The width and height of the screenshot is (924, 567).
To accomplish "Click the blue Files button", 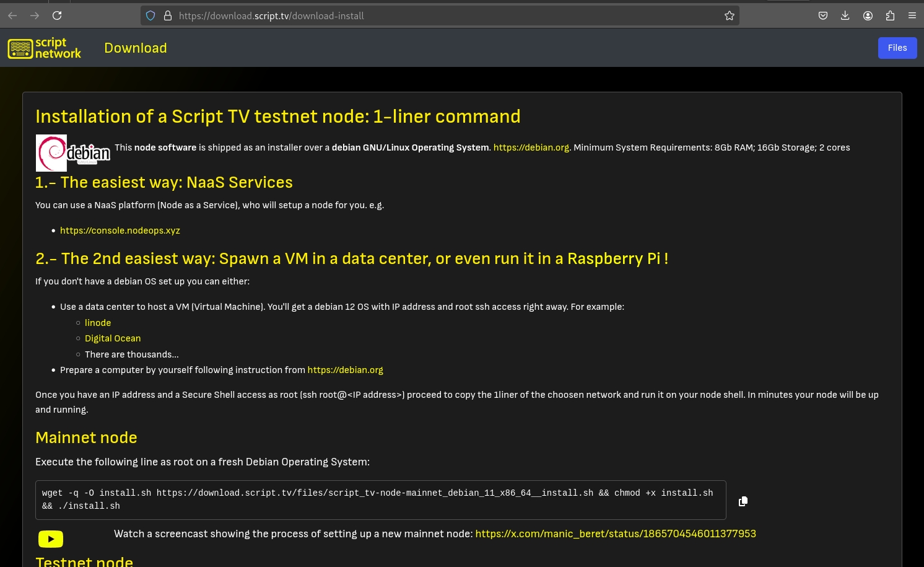I will click(x=897, y=48).
